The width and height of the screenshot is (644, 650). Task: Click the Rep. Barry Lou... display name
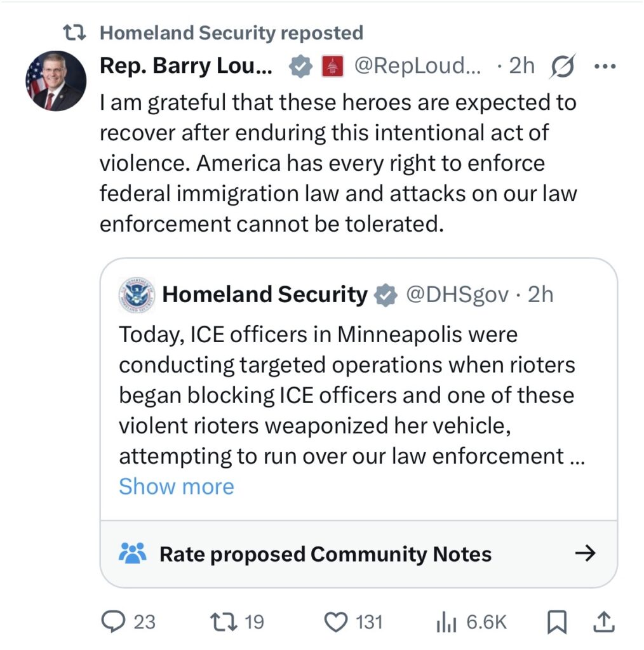(x=186, y=66)
